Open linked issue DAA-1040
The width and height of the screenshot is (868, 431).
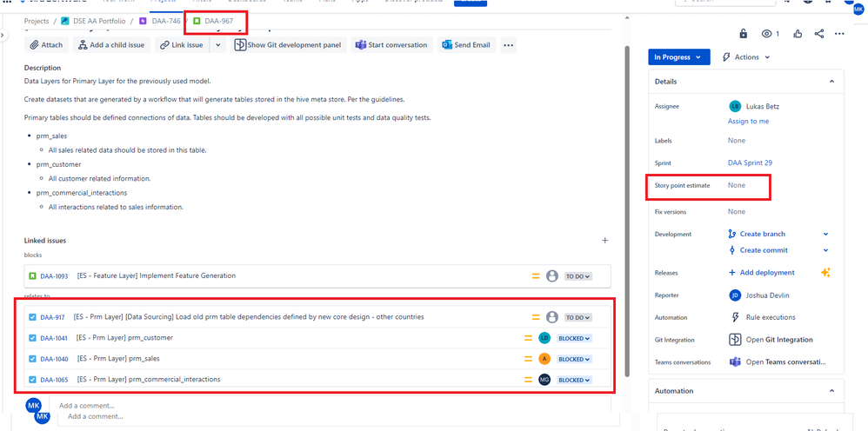[x=54, y=359]
